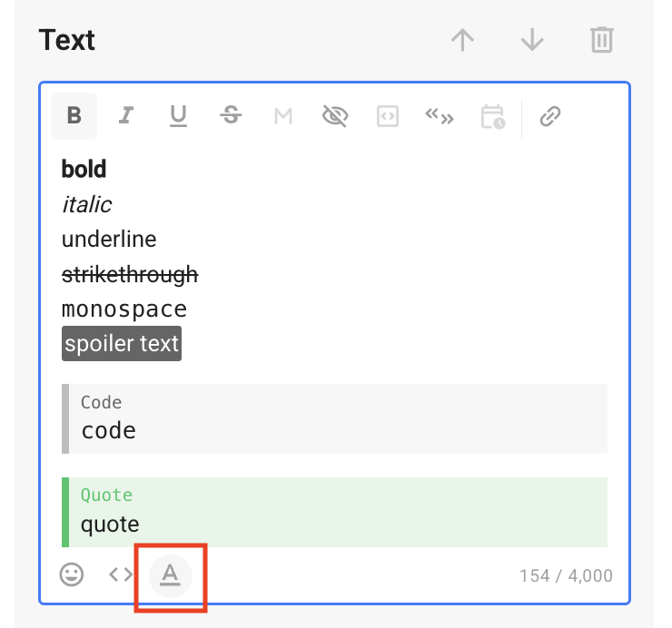Viewport: 672px width, 628px height.
Task: Insert a link using chain icon
Action: pos(550,116)
